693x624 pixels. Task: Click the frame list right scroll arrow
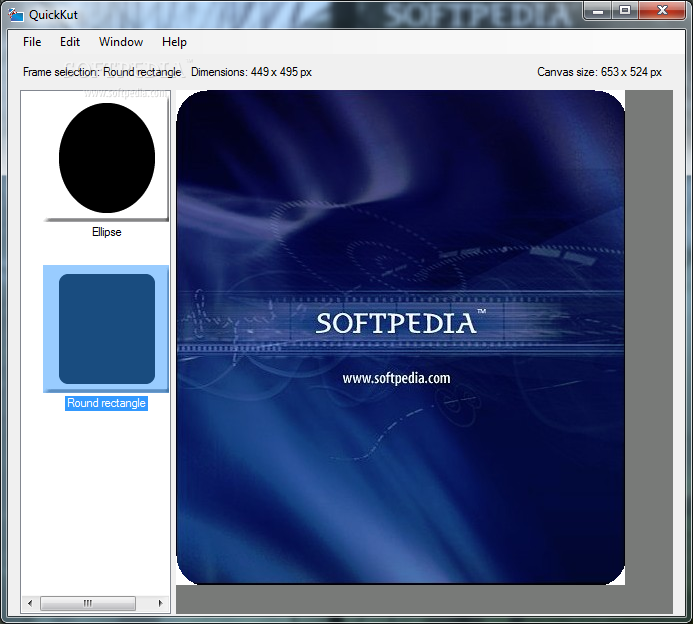coord(160,603)
